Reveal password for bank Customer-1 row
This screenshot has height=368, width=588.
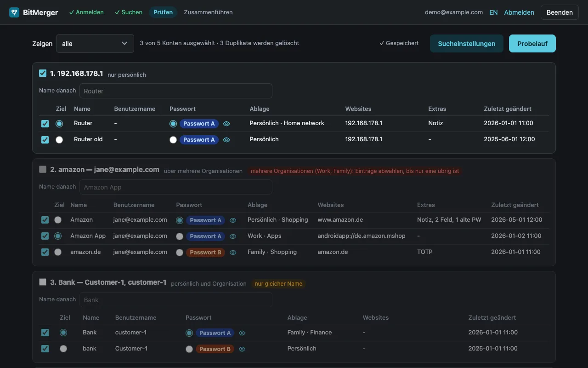(x=242, y=349)
